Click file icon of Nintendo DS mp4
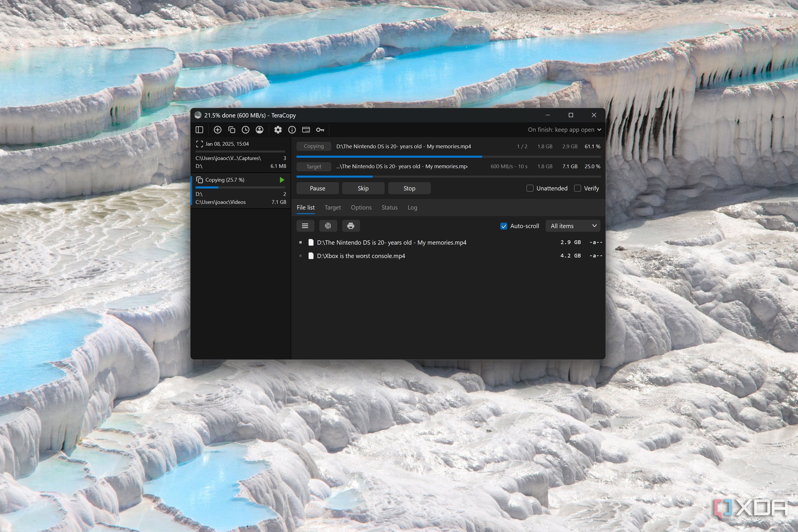798x532 pixels. click(310, 242)
